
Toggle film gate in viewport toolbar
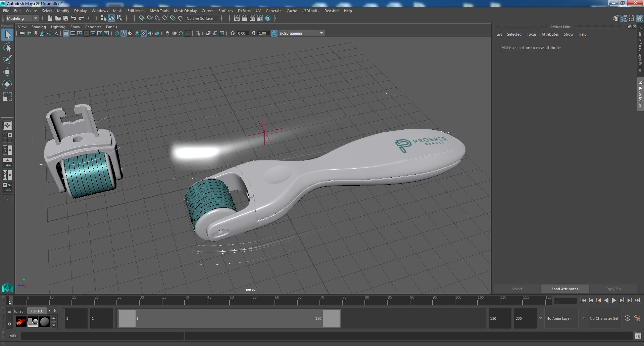pos(73,33)
